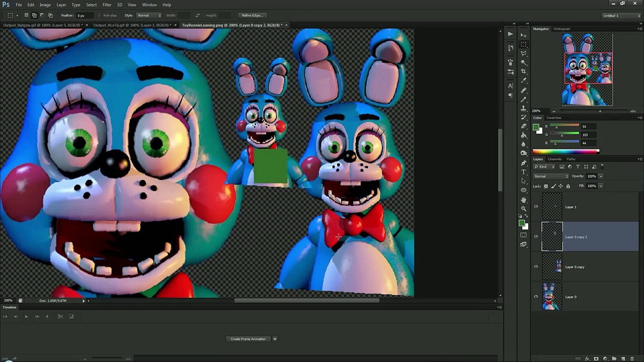Choose Add to selection mode

point(34,16)
